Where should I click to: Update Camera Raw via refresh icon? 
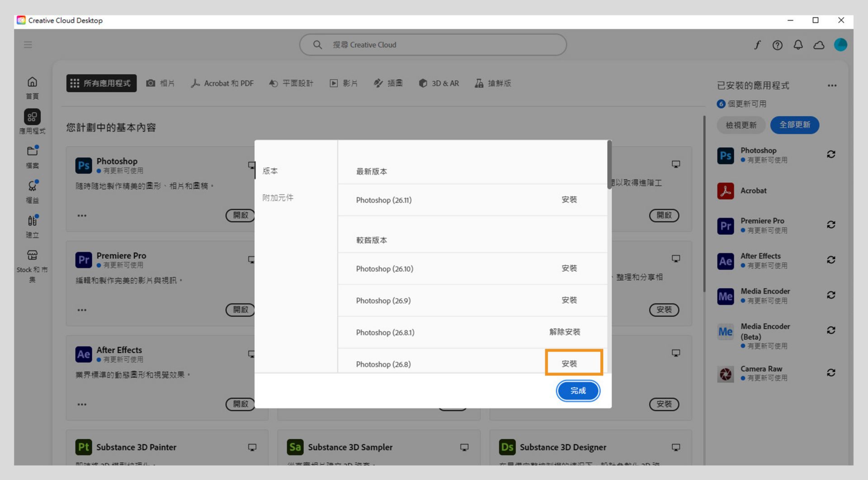831,372
